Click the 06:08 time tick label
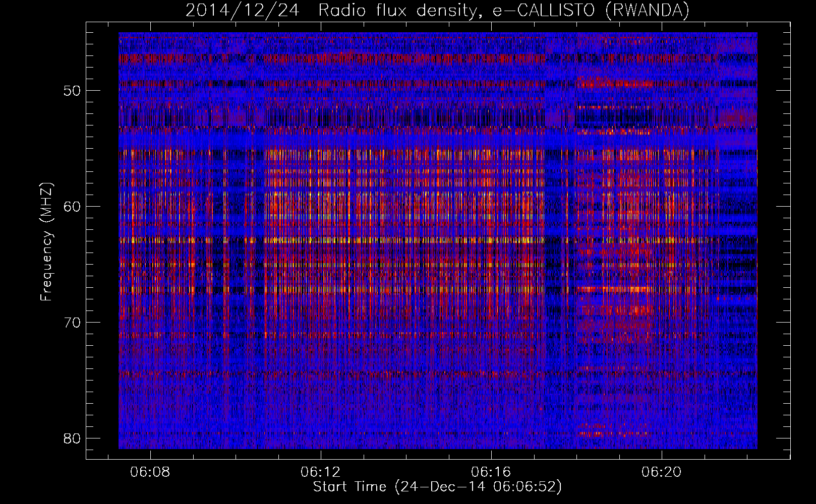This screenshot has width=816, height=504. [x=150, y=472]
